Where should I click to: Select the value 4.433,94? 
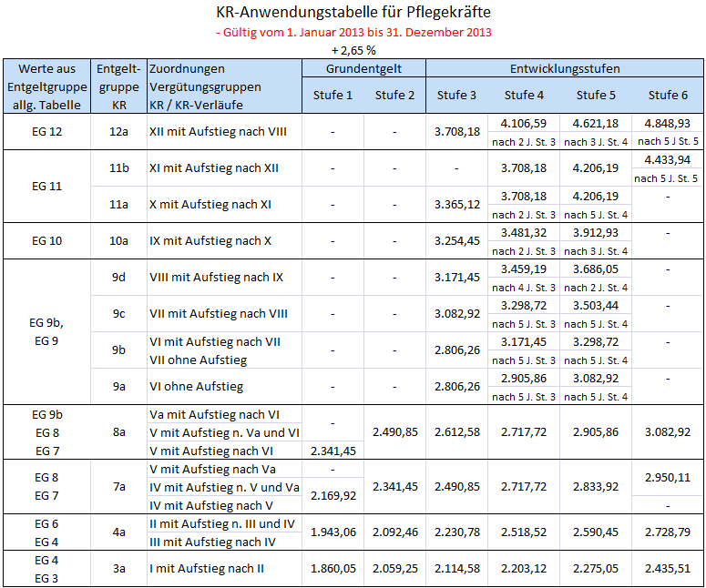coord(668,159)
